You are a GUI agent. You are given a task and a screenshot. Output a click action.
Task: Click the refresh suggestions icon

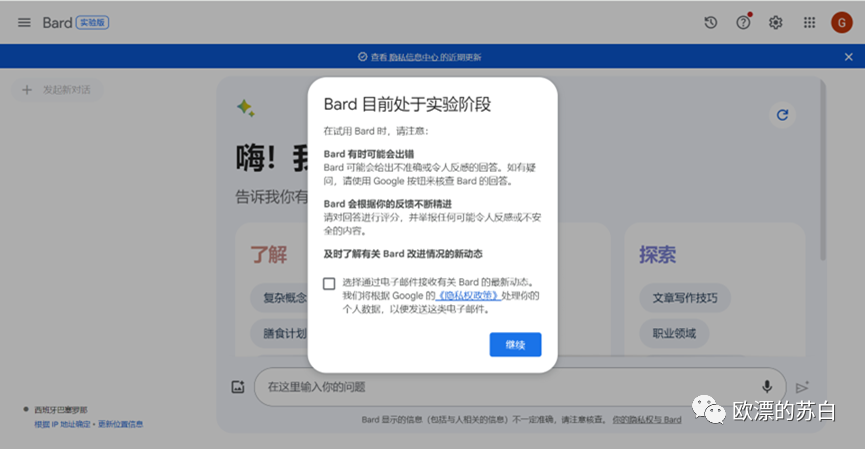coord(783,115)
